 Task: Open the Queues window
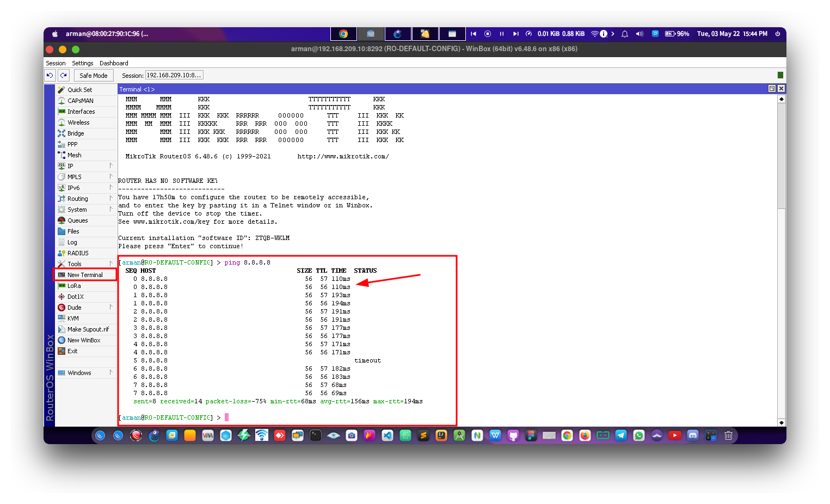click(x=77, y=220)
